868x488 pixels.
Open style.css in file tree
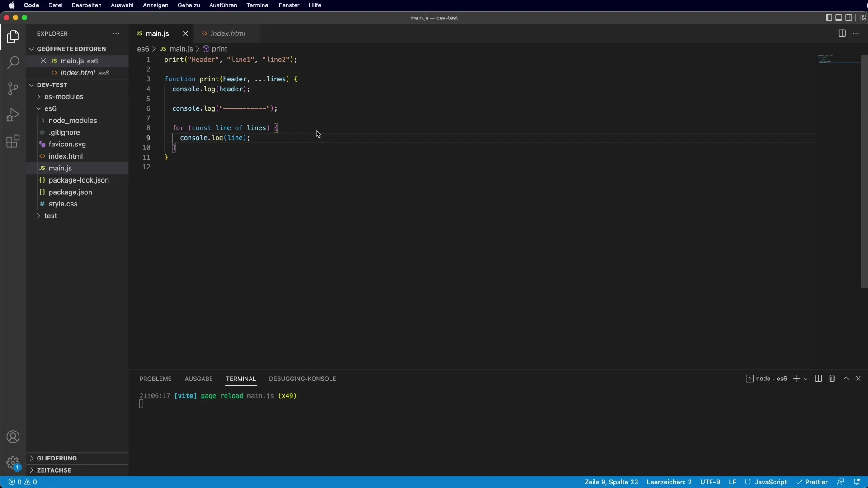click(77, 204)
